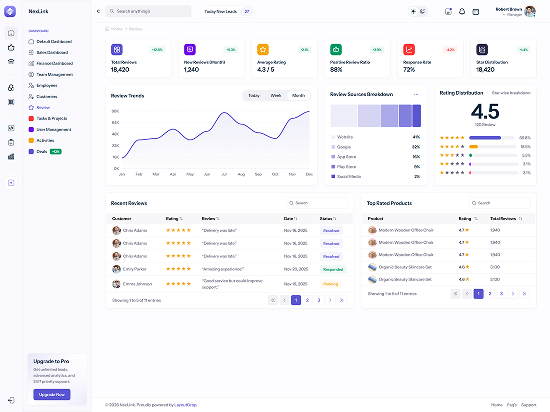Open Robert Brown profile dropdown
This screenshot has width=550, height=412.
click(515, 12)
